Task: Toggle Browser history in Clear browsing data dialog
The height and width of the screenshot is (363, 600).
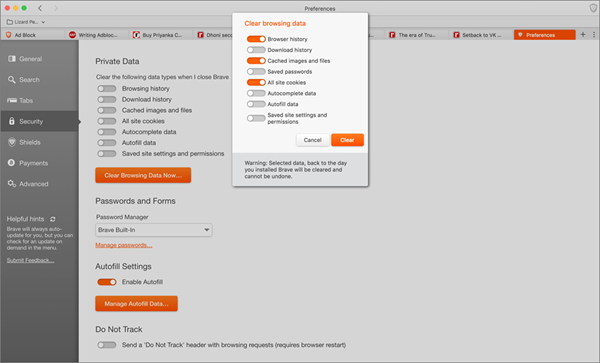Action: (256, 39)
